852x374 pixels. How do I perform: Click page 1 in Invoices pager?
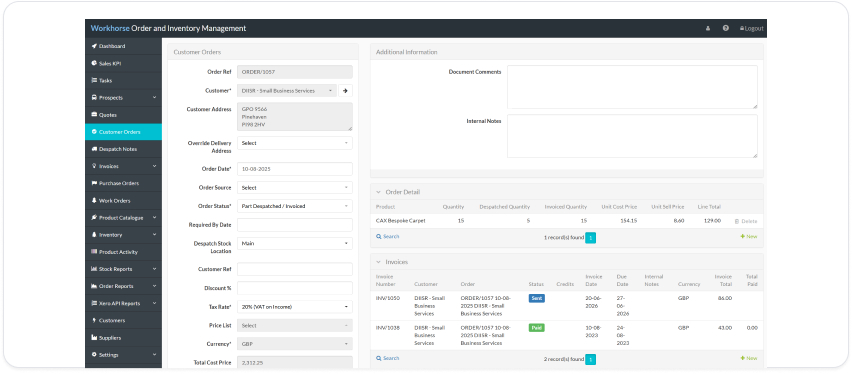(591, 359)
